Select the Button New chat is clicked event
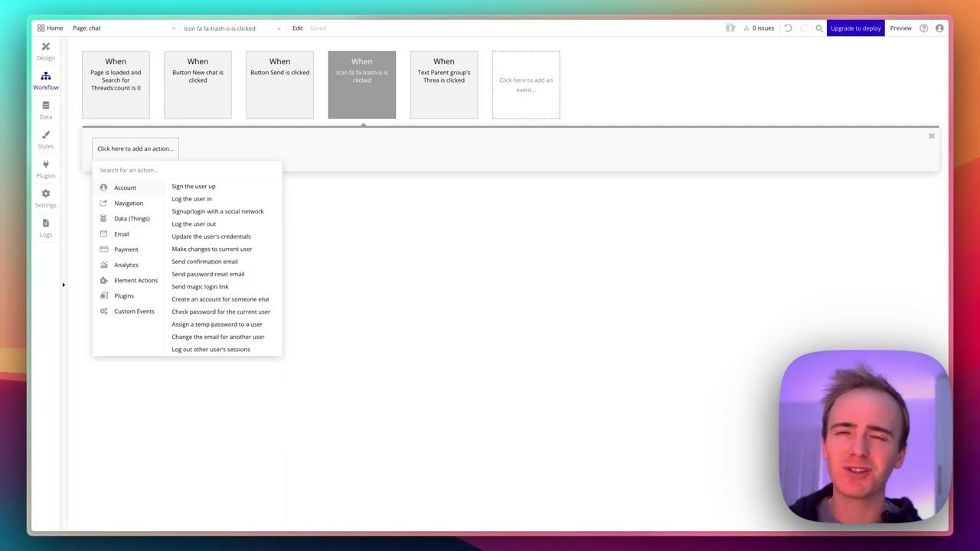Viewport: 980px width, 551px height. (198, 85)
